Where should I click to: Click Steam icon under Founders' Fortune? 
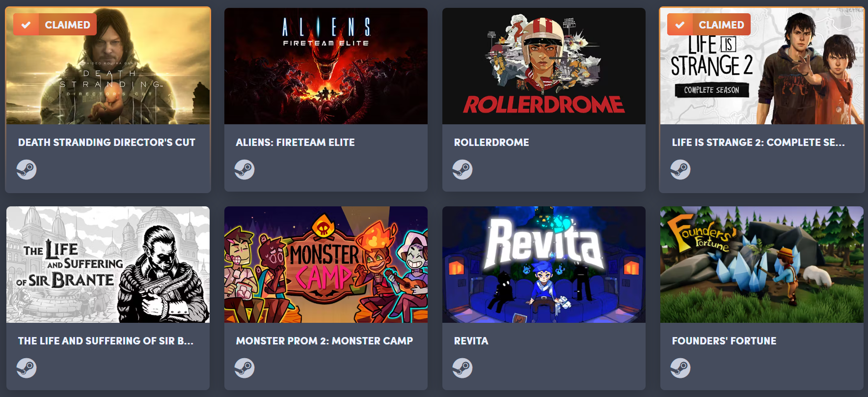[680, 368]
